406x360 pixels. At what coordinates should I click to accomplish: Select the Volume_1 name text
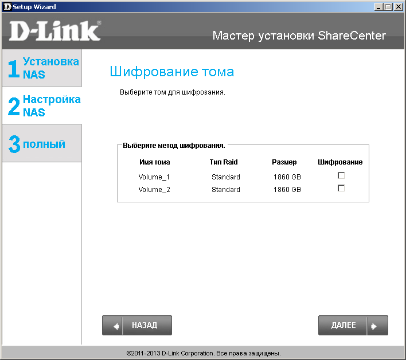coord(154,177)
